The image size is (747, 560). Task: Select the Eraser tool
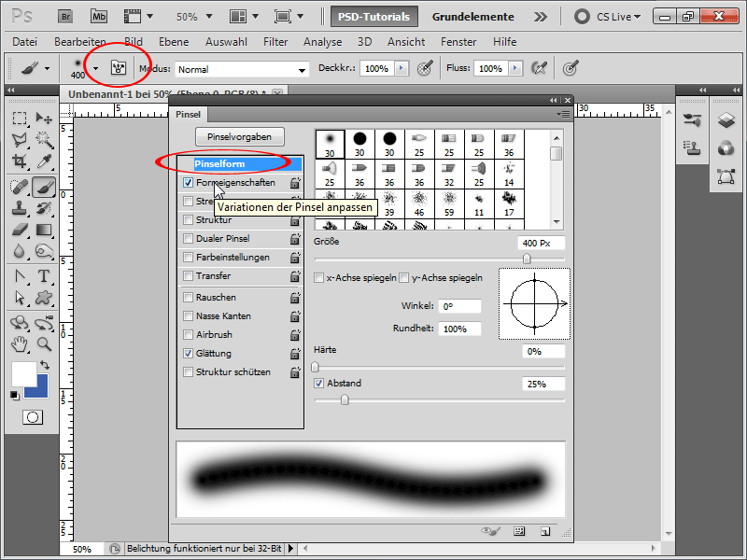[x=20, y=230]
